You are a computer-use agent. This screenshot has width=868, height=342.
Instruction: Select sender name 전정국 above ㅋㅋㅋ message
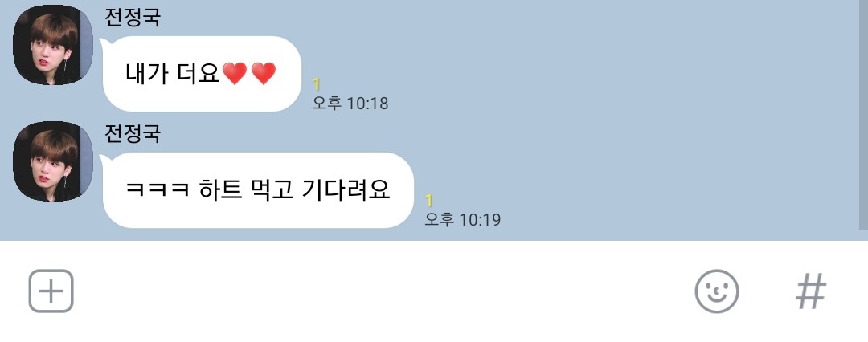(133, 132)
